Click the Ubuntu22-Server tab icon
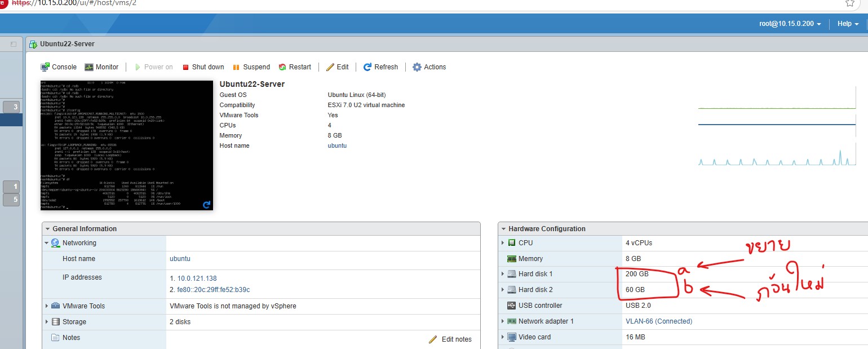The width and height of the screenshot is (868, 349). pyautogui.click(x=34, y=44)
